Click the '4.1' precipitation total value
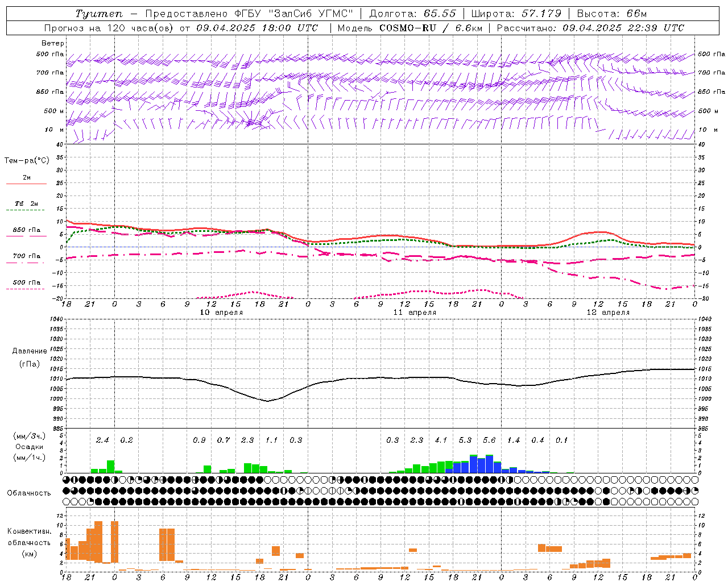This screenshot has width=728, height=582. [441, 440]
